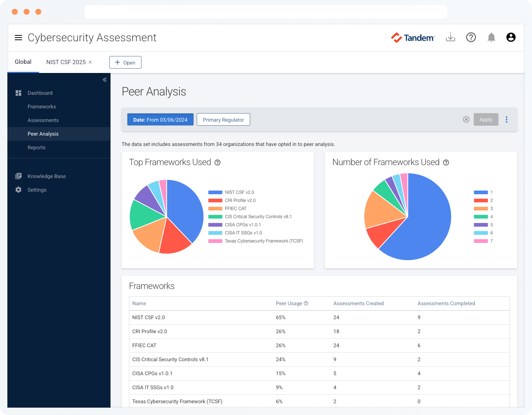
Task: Go to Knowledge Base in sidebar
Action: (x=46, y=176)
